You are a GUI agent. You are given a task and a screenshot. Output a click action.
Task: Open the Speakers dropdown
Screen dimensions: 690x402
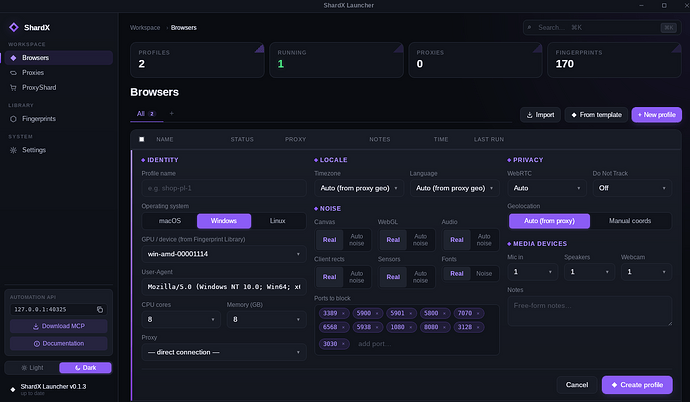(590, 272)
